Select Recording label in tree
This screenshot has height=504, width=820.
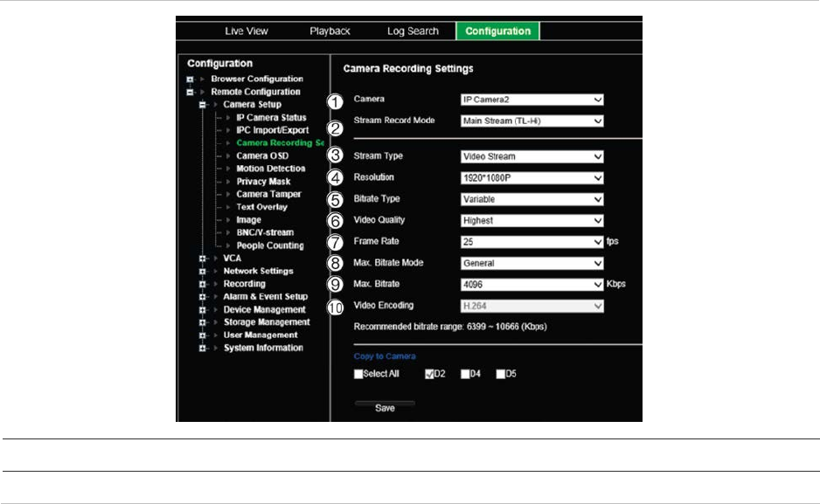click(x=244, y=284)
